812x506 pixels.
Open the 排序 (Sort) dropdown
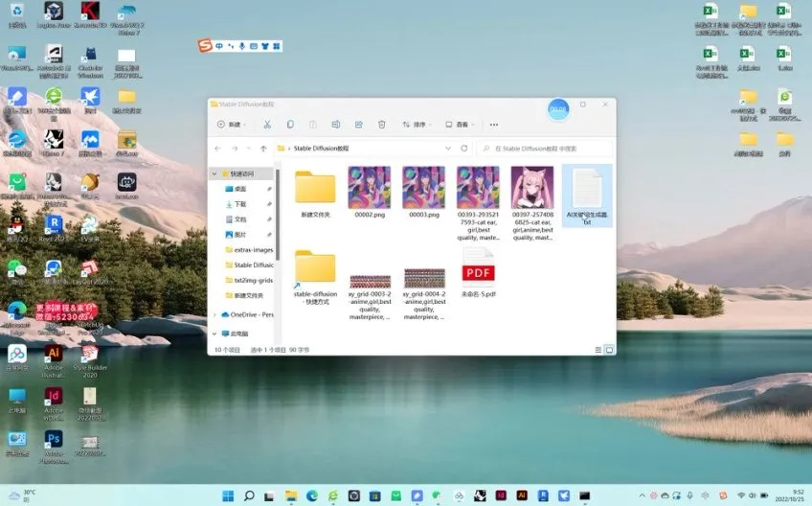(x=417, y=125)
